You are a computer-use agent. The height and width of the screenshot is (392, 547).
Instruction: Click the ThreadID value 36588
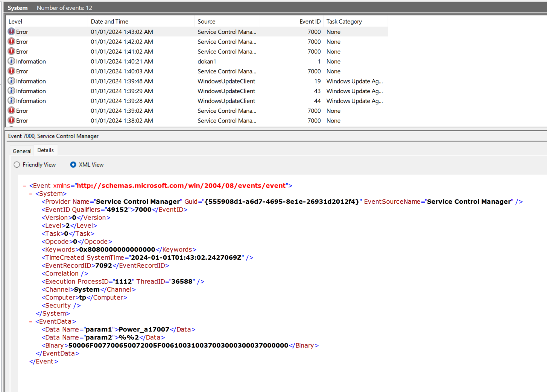182,282
